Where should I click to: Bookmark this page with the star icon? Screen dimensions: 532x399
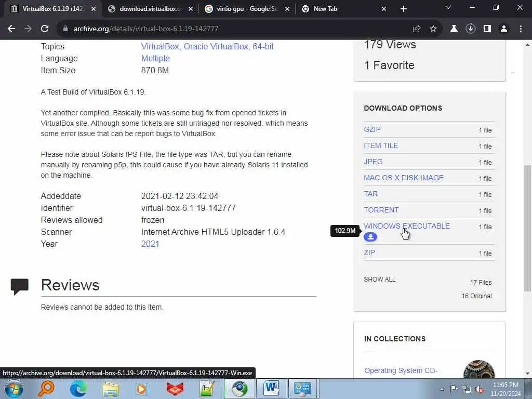tap(433, 29)
